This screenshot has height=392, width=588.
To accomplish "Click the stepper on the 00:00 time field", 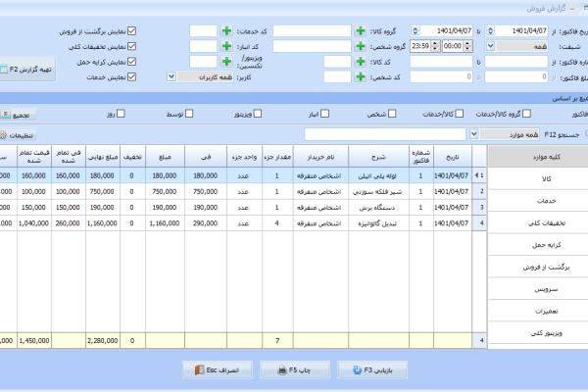I will 467,46.
